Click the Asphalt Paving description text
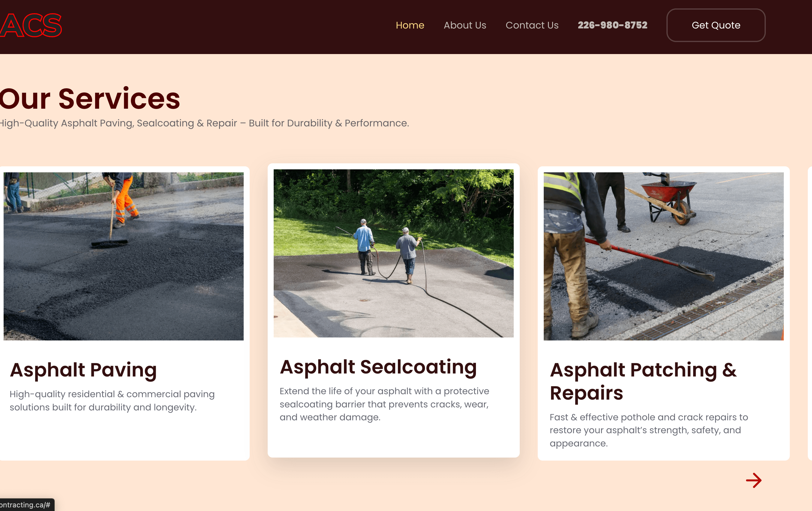Screen dimensions: 812x511 coord(112,401)
